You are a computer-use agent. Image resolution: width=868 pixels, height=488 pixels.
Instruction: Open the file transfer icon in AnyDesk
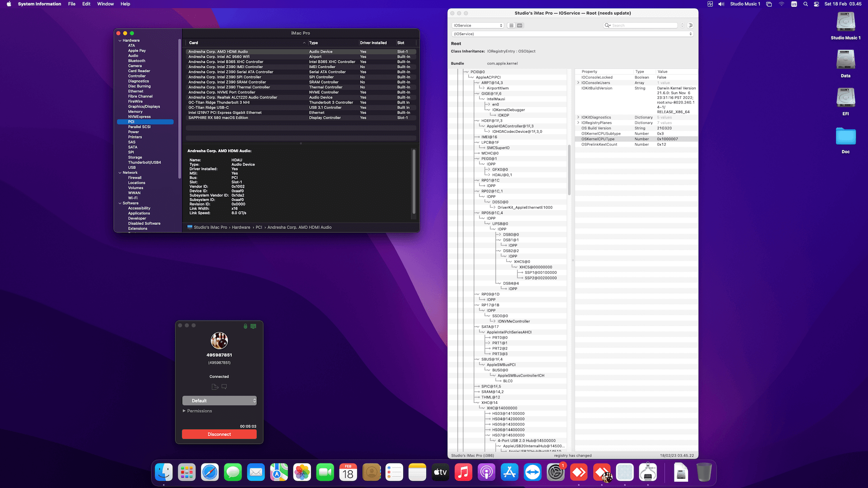coord(214,386)
